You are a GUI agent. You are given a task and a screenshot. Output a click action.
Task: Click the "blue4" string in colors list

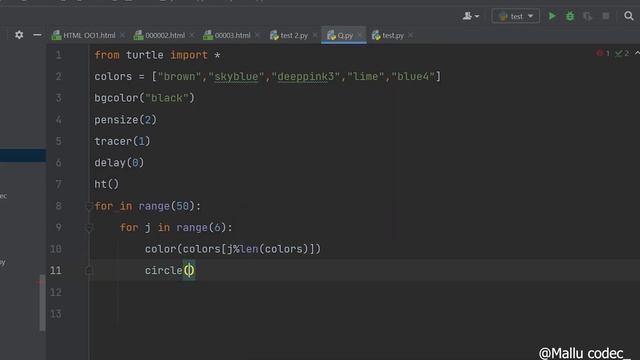pyautogui.click(x=413, y=77)
